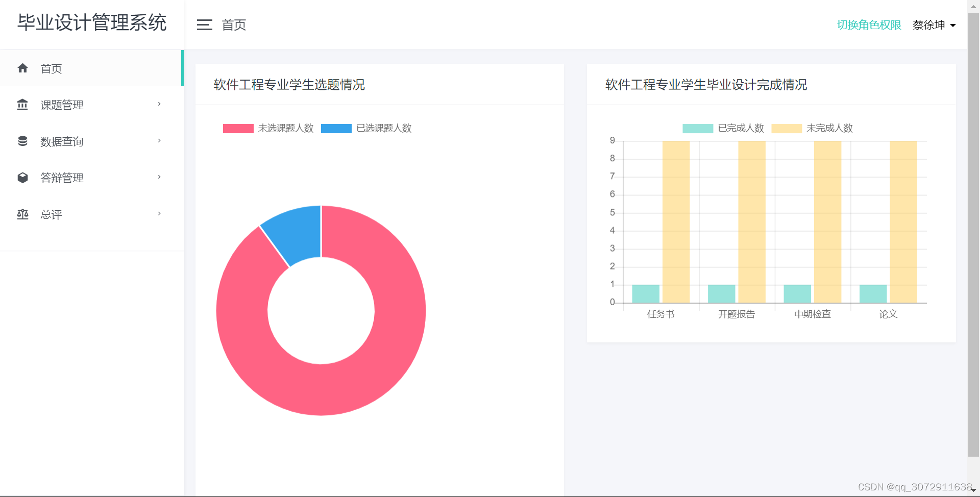Toggle the hamburger menu icon
The height and width of the screenshot is (497, 980).
point(205,24)
